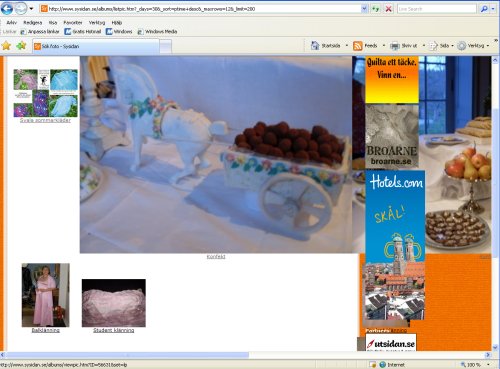This screenshot has height=369, width=500.
Task: Click the orange RSS Feeds icon
Action: tap(358, 46)
